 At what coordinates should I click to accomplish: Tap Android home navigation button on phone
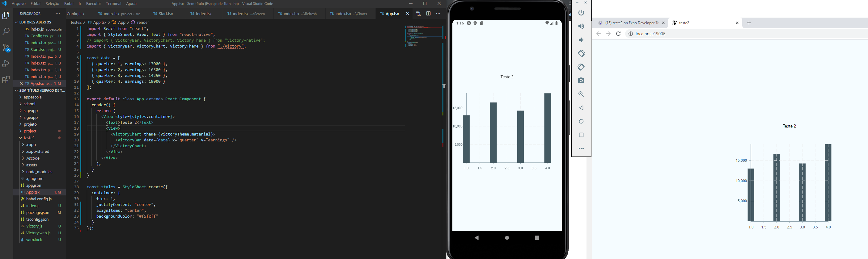507,238
